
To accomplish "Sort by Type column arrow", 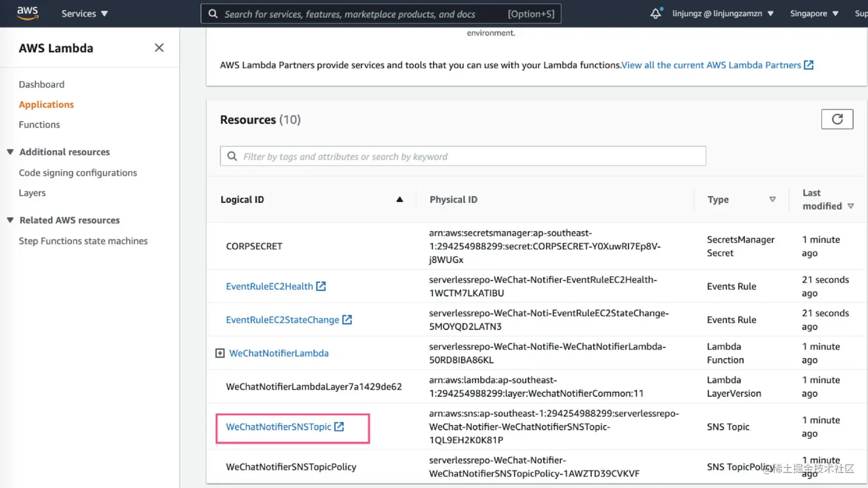I will [x=772, y=199].
